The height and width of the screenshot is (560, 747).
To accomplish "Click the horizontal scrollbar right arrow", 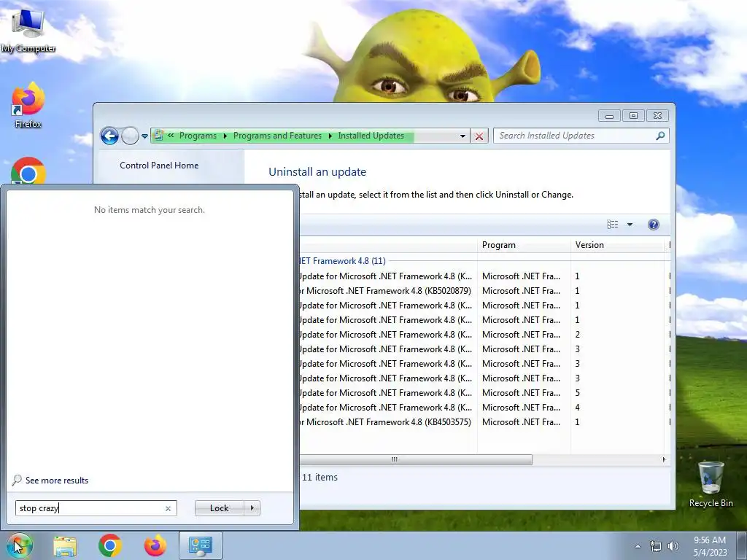I will coord(664,459).
